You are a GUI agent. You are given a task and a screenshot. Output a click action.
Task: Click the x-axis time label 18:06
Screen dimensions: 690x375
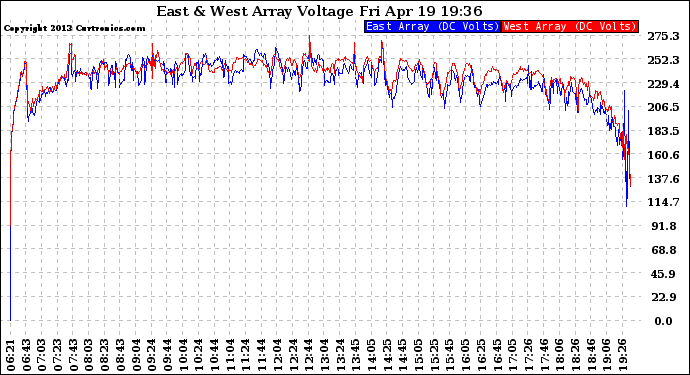coord(560,355)
